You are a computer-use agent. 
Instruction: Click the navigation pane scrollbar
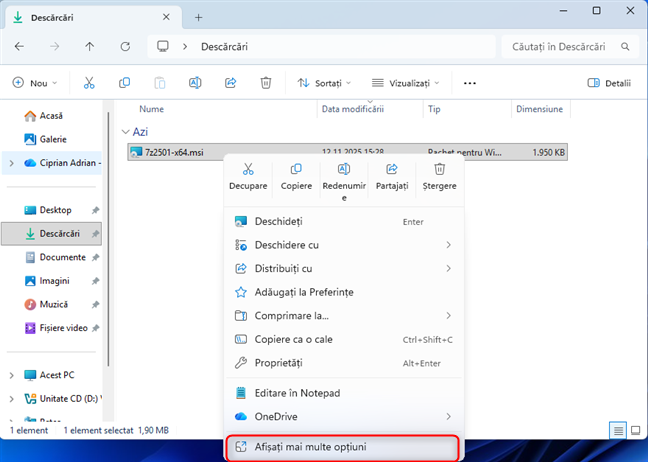point(108,239)
